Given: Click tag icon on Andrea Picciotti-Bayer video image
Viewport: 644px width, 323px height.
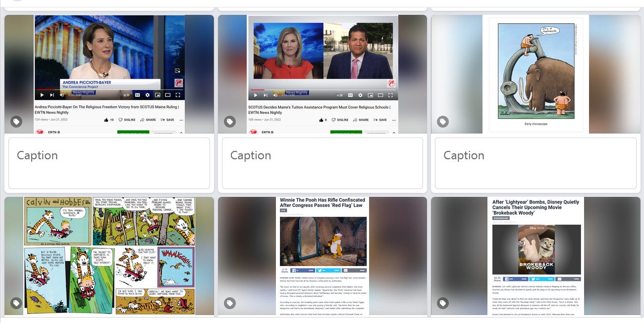Looking at the screenshot, I should click(x=16, y=121).
